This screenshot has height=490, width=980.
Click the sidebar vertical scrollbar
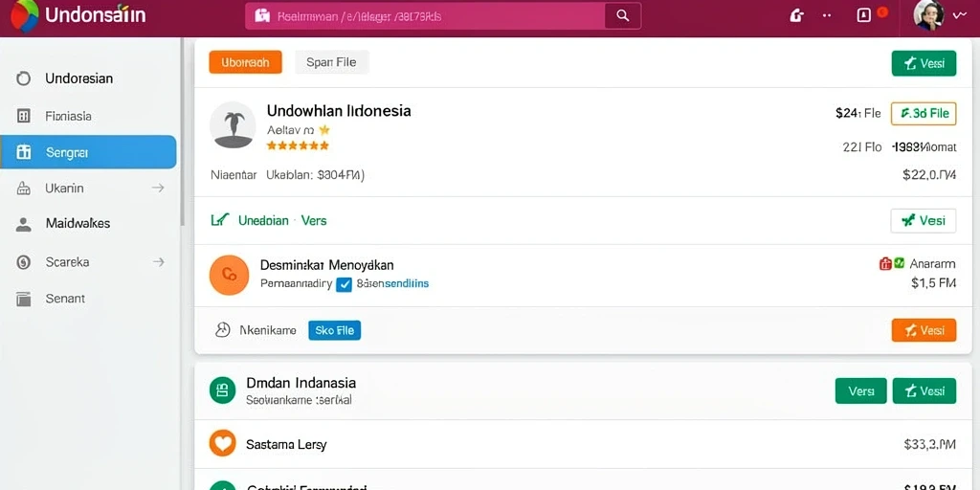click(183, 131)
